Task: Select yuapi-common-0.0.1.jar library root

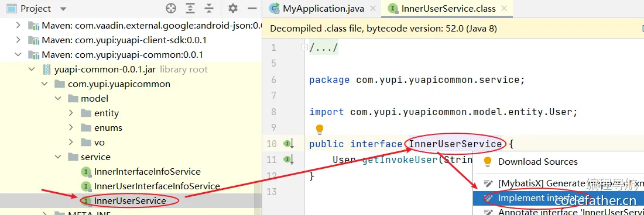Action: [x=105, y=70]
